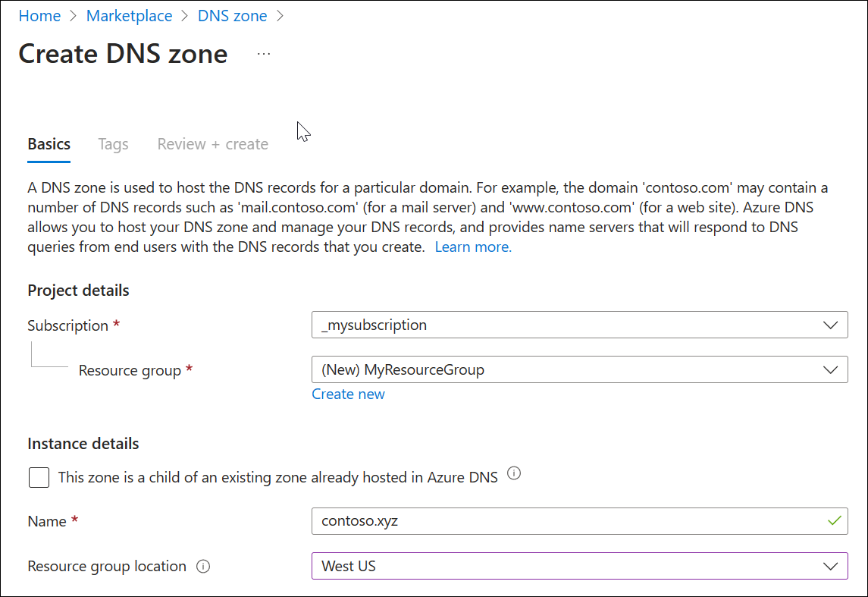
Task: Click breadcrumb chevron after Home
Action: (74, 16)
